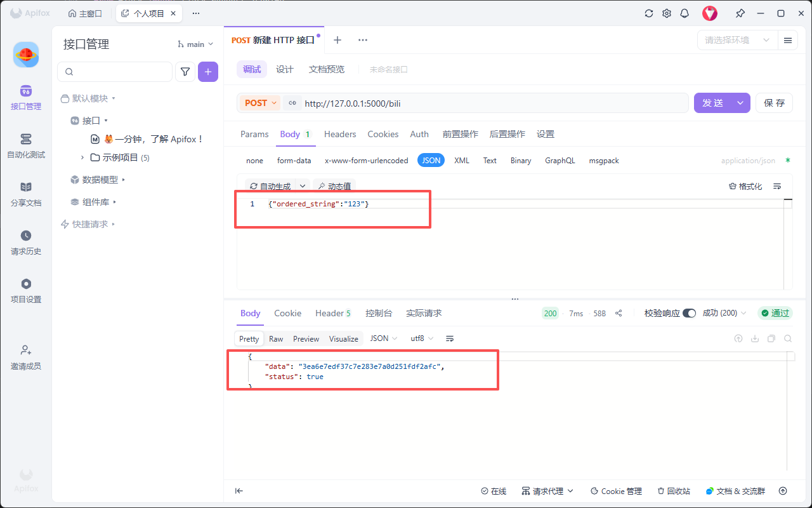Open 分享文档 in the sidebar
Screen dimensions: 812x508
[x=26, y=194]
